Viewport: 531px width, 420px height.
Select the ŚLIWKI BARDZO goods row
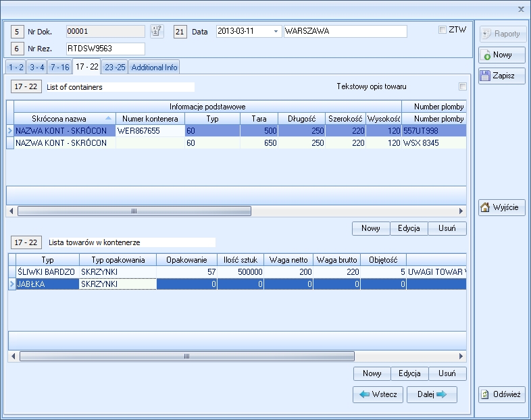pyautogui.click(x=237, y=271)
